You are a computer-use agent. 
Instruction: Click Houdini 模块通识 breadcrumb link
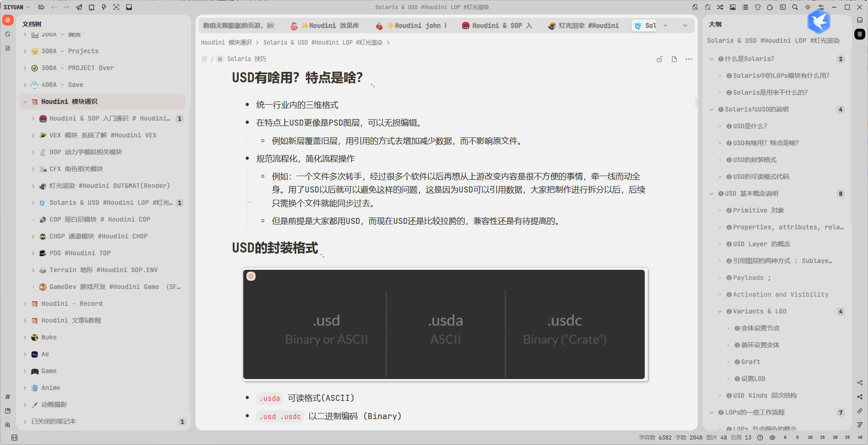pyautogui.click(x=226, y=43)
